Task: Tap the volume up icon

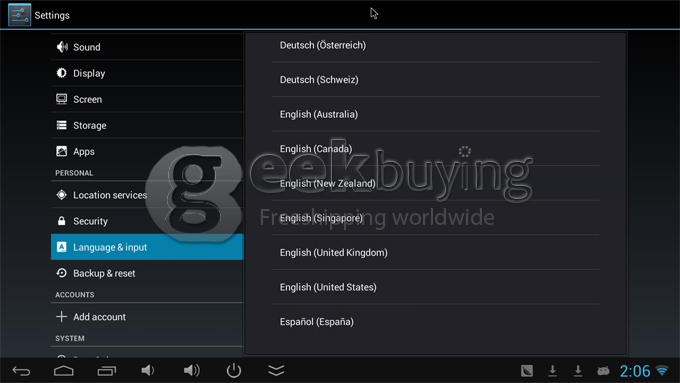Action: pyautogui.click(x=191, y=370)
